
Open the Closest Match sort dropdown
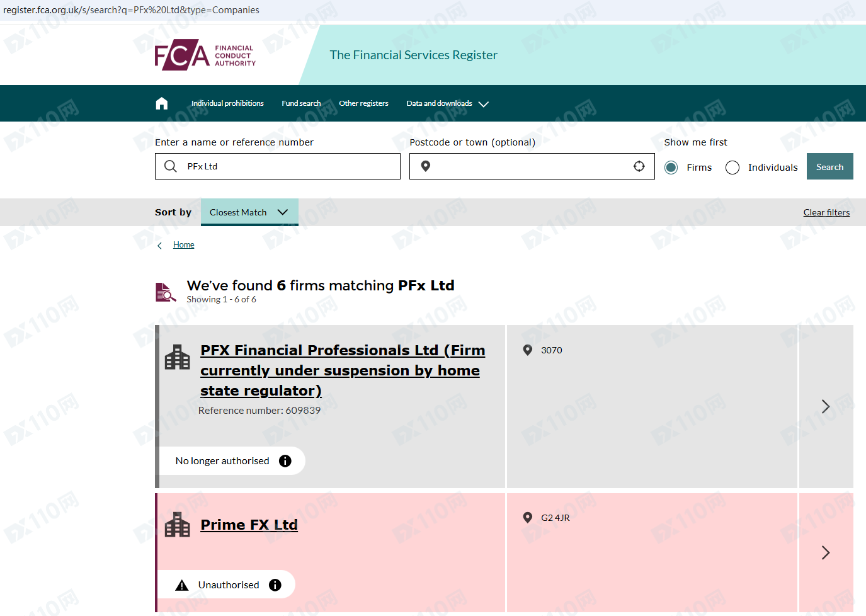249,212
